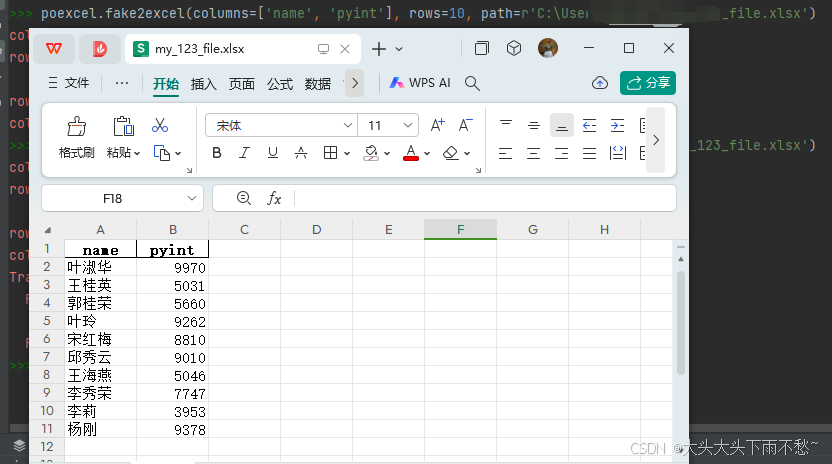This screenshot has height=464, width=832.
Task: Open the WPS home icon tab
Action: point(54,49)
